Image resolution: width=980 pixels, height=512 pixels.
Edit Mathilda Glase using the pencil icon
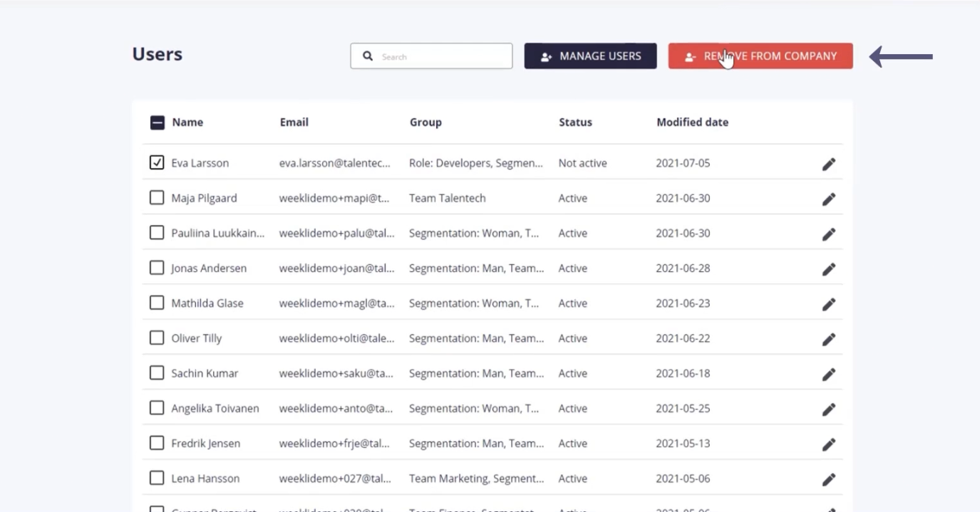[828, 304]
